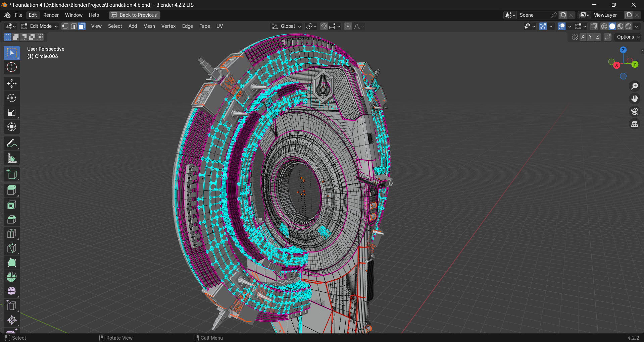Screen dimensions: 644x342
Task: Click the Back to Previous button
Action: click(135, 15)
